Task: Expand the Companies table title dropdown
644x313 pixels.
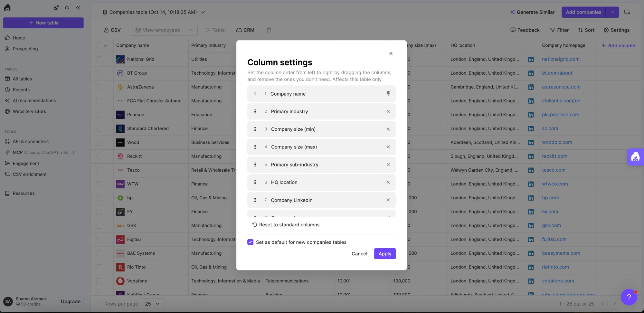Action: (x=203, y=12)
